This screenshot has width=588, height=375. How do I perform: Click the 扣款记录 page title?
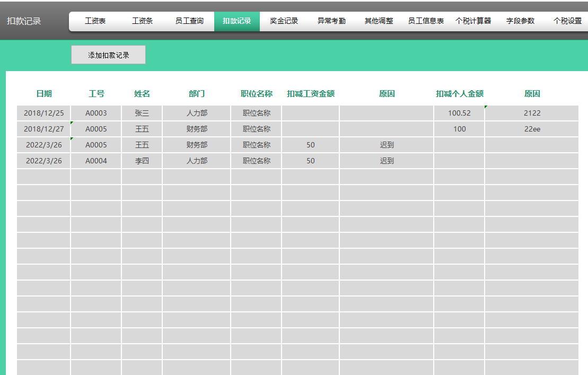pos(24,21)
